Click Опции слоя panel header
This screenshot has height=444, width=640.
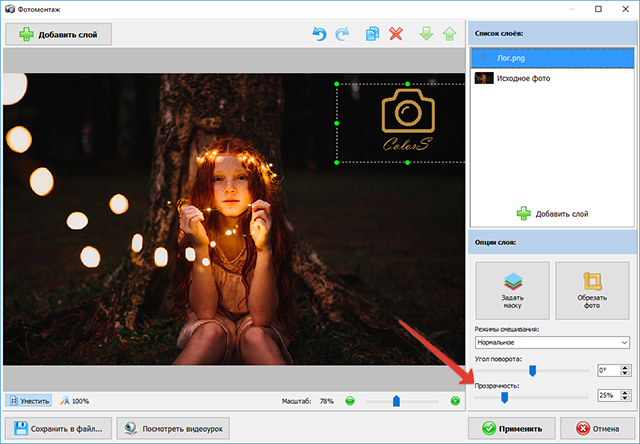click(x=552, y=242)
